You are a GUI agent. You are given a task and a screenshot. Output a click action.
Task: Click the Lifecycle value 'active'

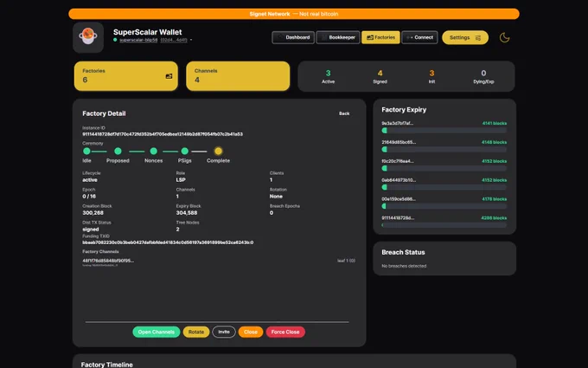coord(90,180)
